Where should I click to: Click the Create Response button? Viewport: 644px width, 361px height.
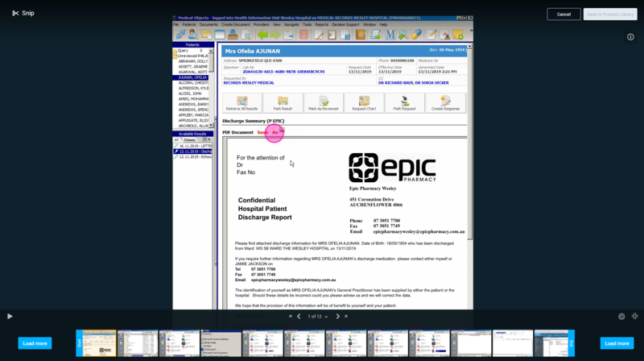[x=445, y=103]
